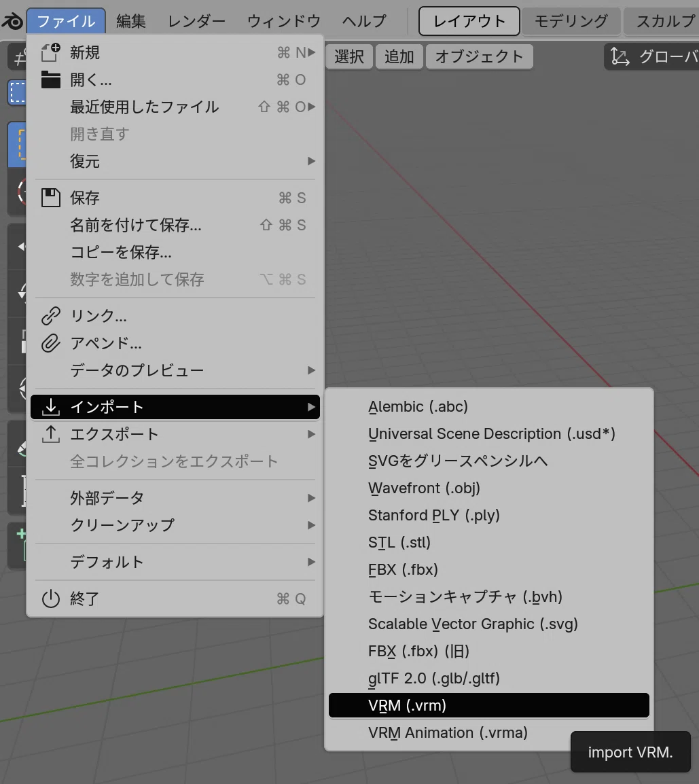The height and width of the screenshot is (784, 699).
Task: Select SVGをグリースペンシルへ import option
Action: pyautogui.click(x=489, y=461)
